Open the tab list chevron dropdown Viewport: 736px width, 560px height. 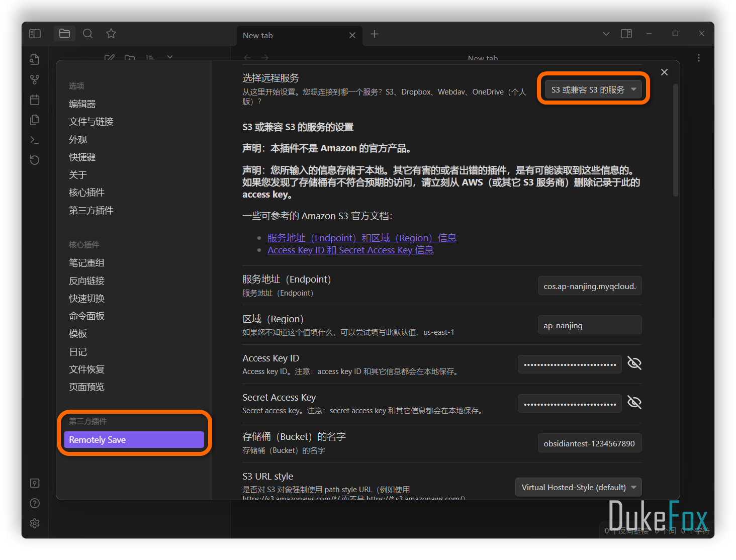click(x=606, y=34)
